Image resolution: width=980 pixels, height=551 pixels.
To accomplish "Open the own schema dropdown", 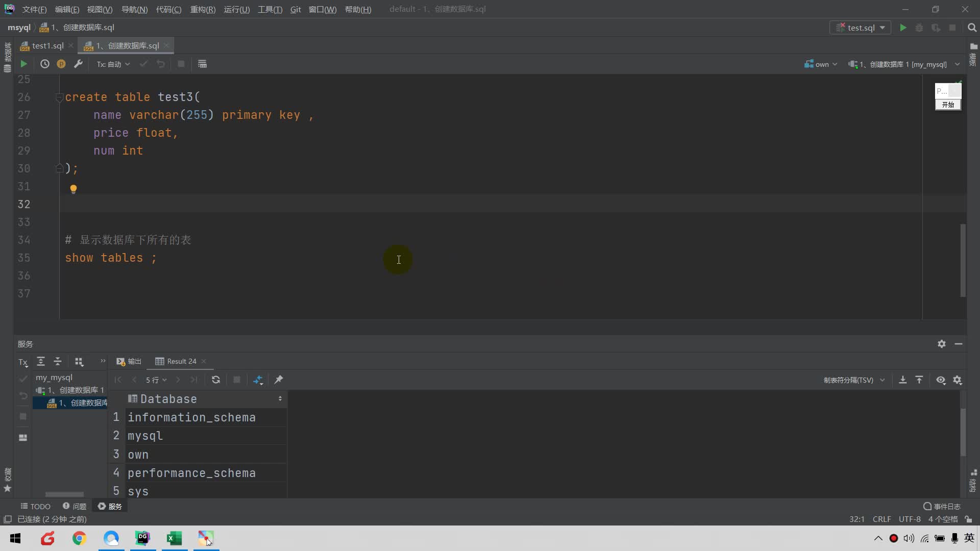I will tap(821, 64).
